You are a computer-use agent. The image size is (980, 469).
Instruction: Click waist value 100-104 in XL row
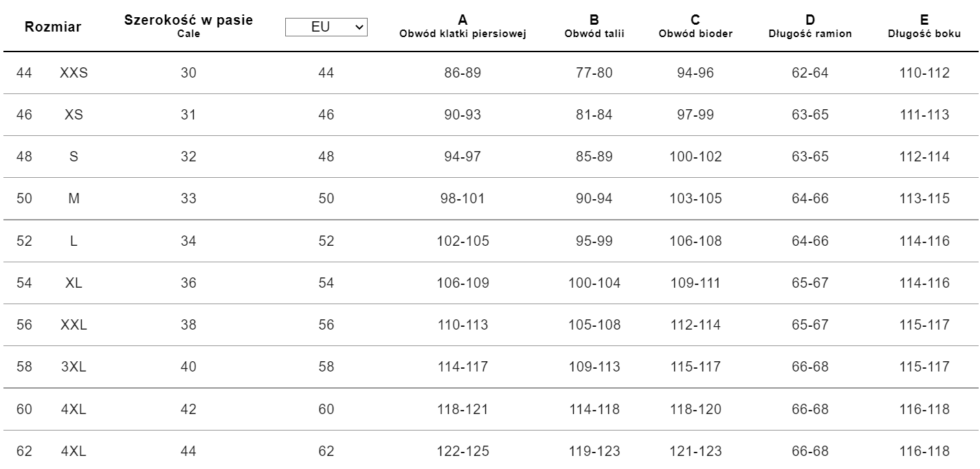click(594, 283)
